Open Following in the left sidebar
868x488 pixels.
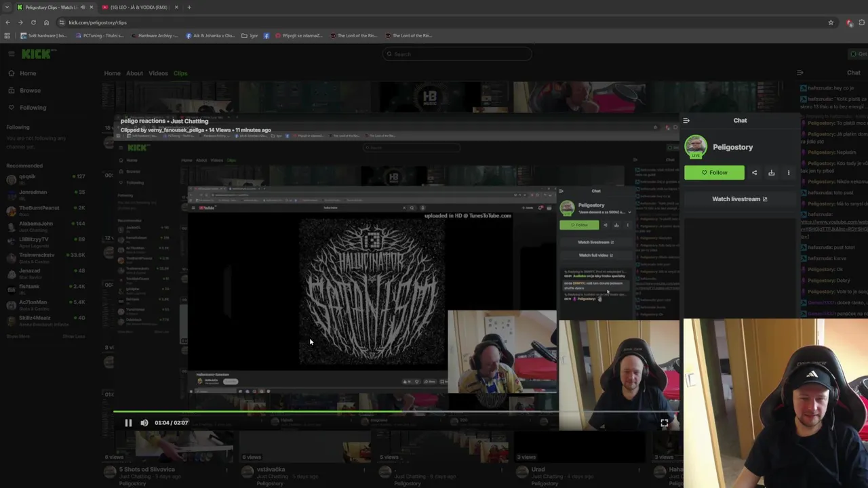[27, 108]
